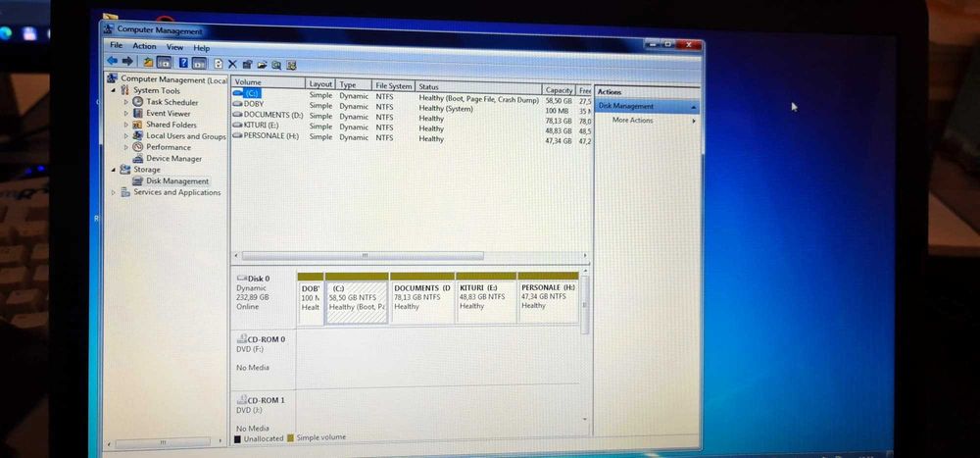Sort by the Capacity column header
Screen dimensions: 980x458
(x=559, y=90)
